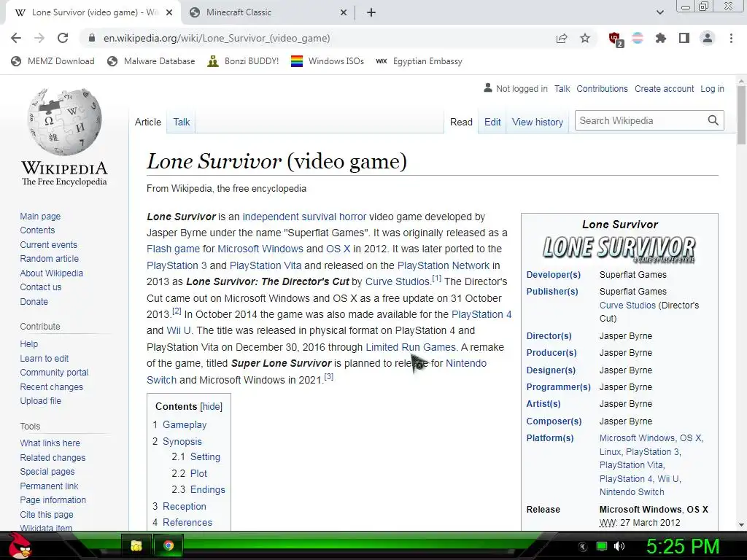This screenshot has height=560, width=747.
Task: Open the Chrome profile avatar
Action: 708,38
